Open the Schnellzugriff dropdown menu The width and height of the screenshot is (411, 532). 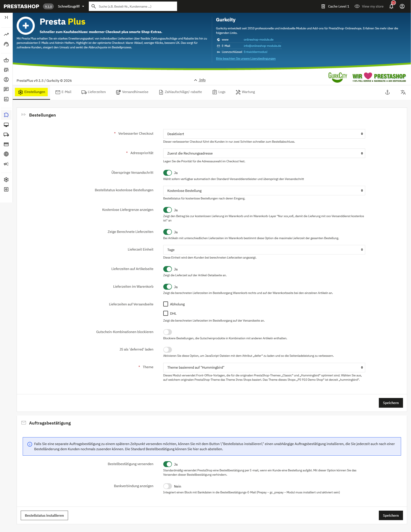[x=71, y=6]
